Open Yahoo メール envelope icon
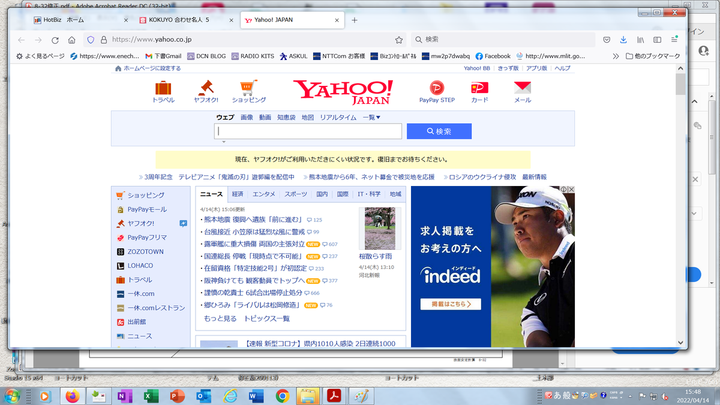The width and height of the screenshot is (720, 405). point(522,89)
